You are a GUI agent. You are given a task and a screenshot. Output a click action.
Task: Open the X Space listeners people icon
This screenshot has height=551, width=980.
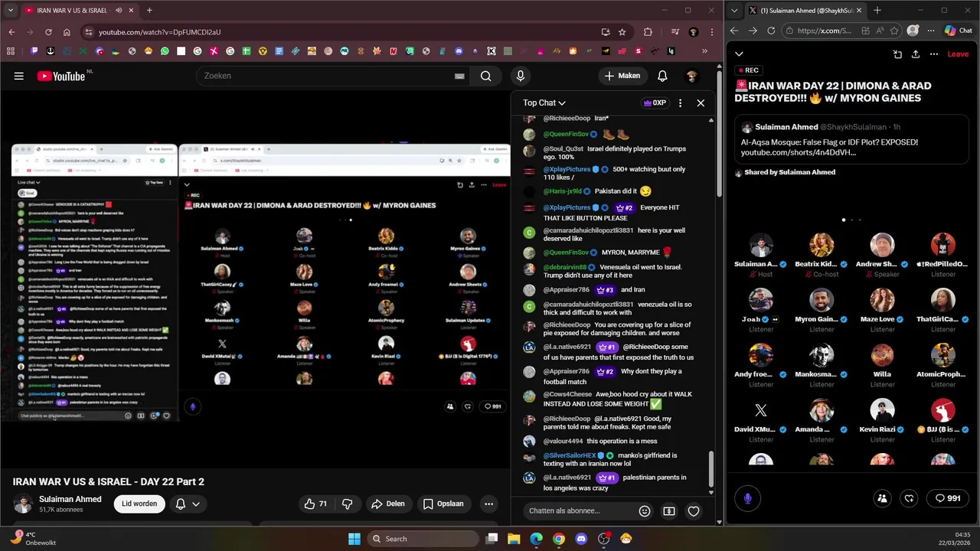pos(882,498)
